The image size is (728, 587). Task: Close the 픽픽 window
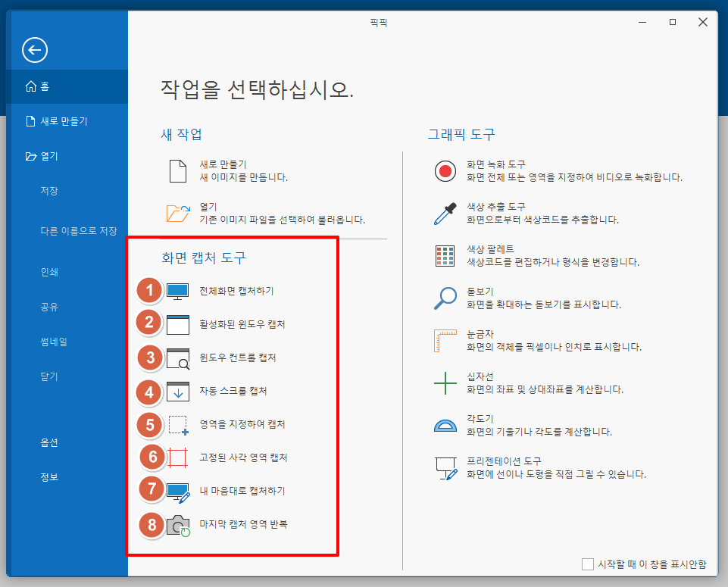703,22
